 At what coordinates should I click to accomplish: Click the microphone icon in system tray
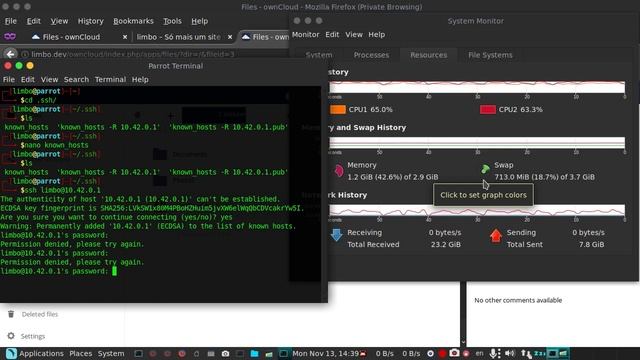tap(494, 353)
